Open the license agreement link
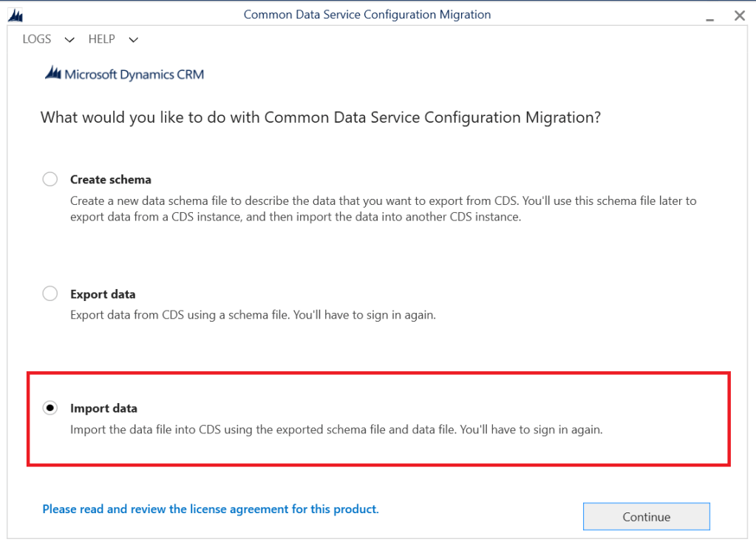The image size is (756, 545). click(211, 509)
